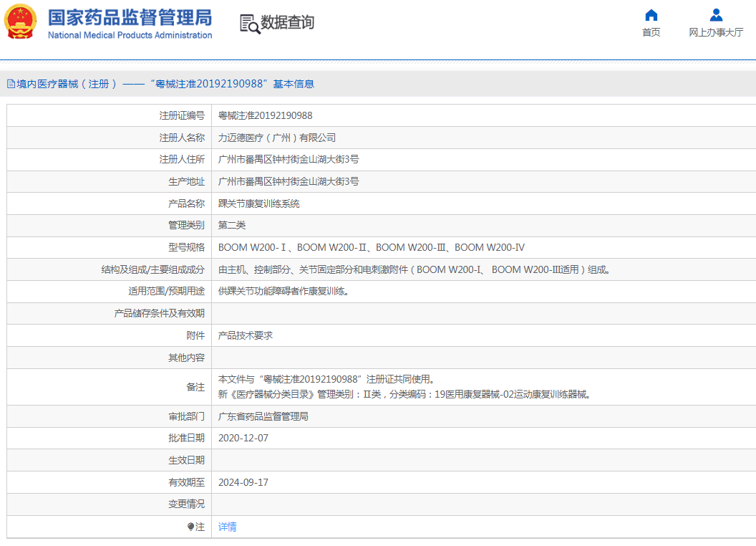Click the National Medical Products Administration text

pos(130,35)
